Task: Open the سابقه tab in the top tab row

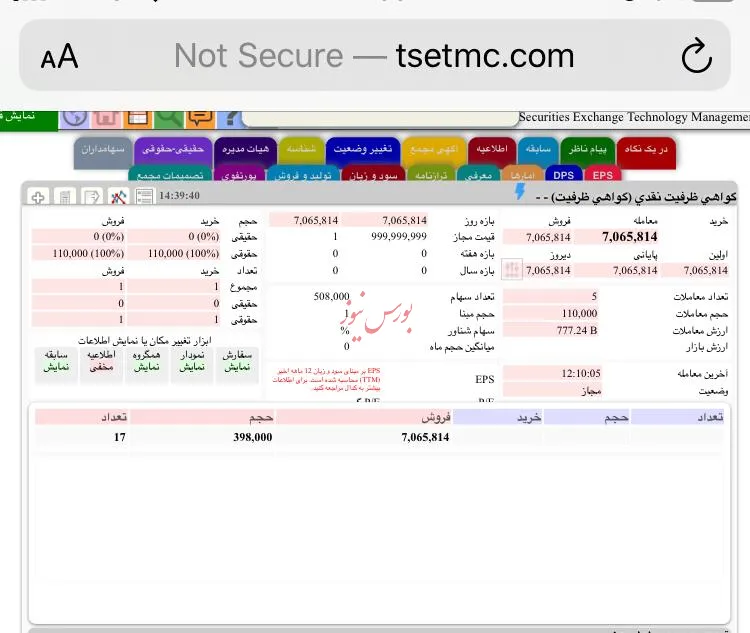Action: [538, 152]
